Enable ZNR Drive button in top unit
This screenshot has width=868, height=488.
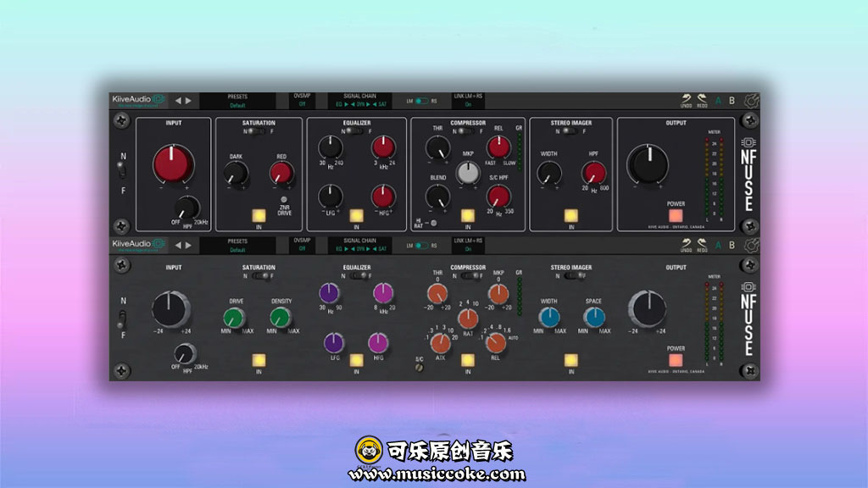click(284, 200)
